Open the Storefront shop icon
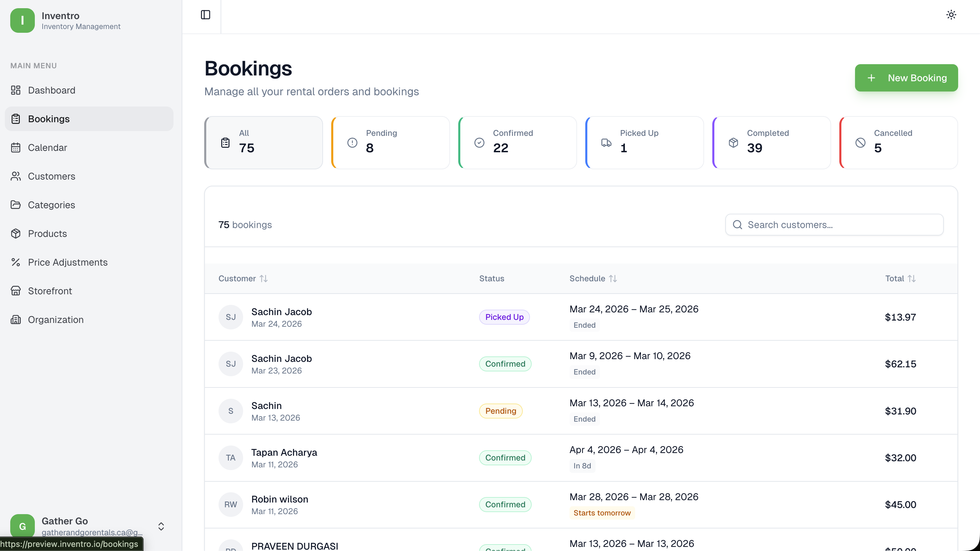Screen dimensions: 980x551 (16, 291)
